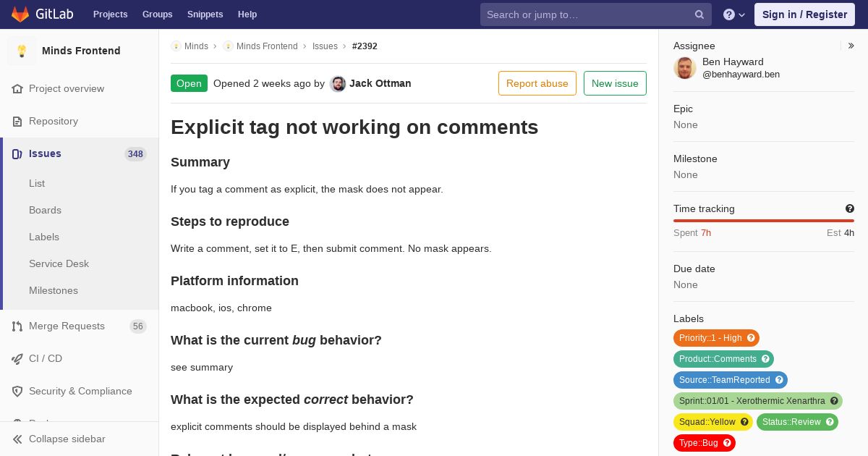Image resolution: width=868 pixels, height=456 pixels.
Task: Click the Merge Requests icon
Action: click(x=17, y=326)
